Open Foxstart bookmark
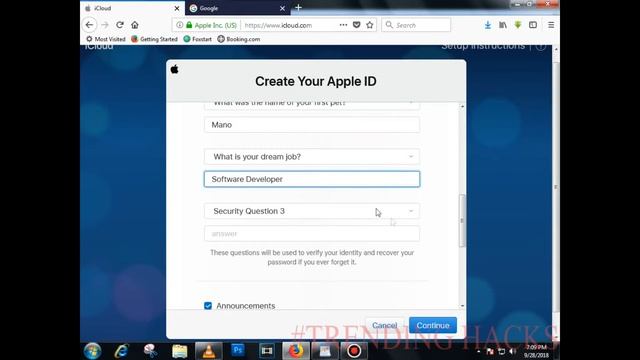 point(198,39)
